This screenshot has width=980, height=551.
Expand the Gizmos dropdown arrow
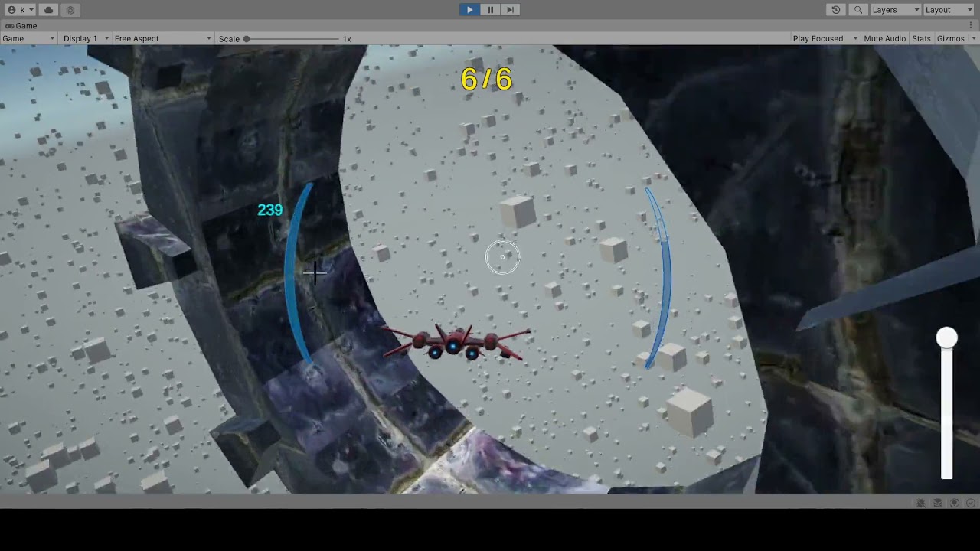click(975, 39)
